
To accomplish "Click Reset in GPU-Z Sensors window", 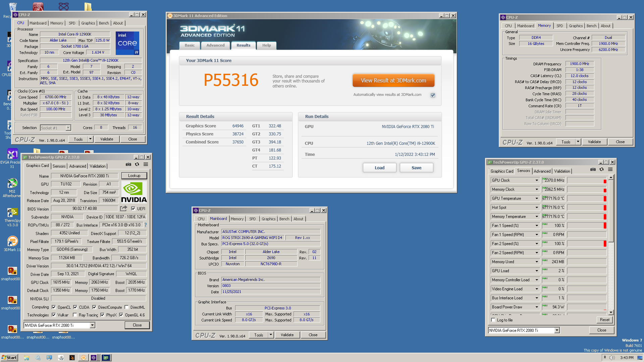I will coord(604,320).
